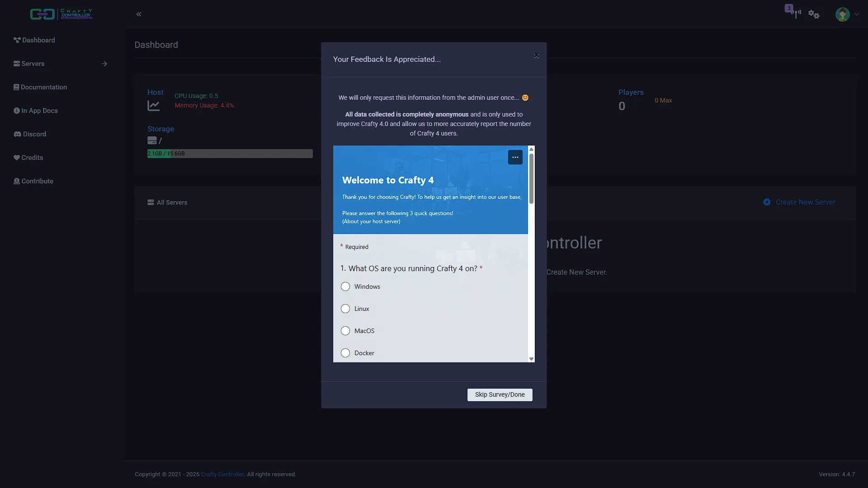This screenshot has height=488, width=868.
Task: Click the survey scrollbar down arrow
Action: coord(531,359)
